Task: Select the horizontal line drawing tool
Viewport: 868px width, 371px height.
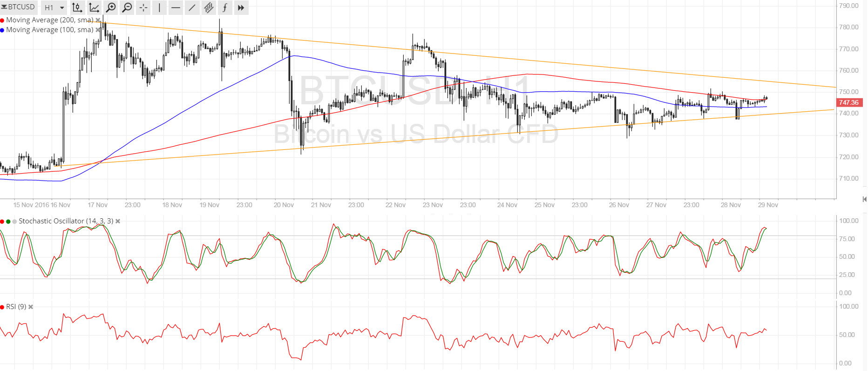Action: (176, 7)
